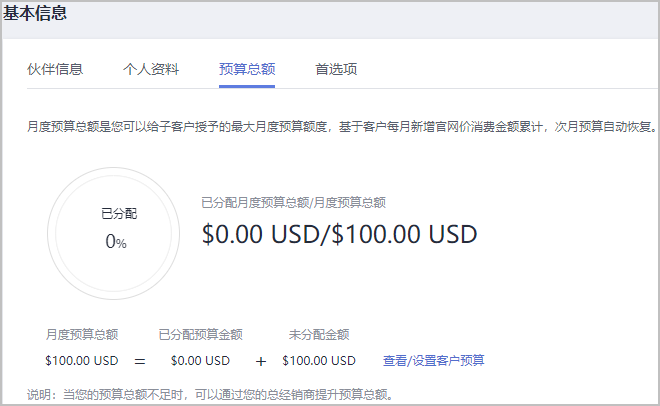
Task: Click the 未分配金额 column label
Action: tap(319, 334)
